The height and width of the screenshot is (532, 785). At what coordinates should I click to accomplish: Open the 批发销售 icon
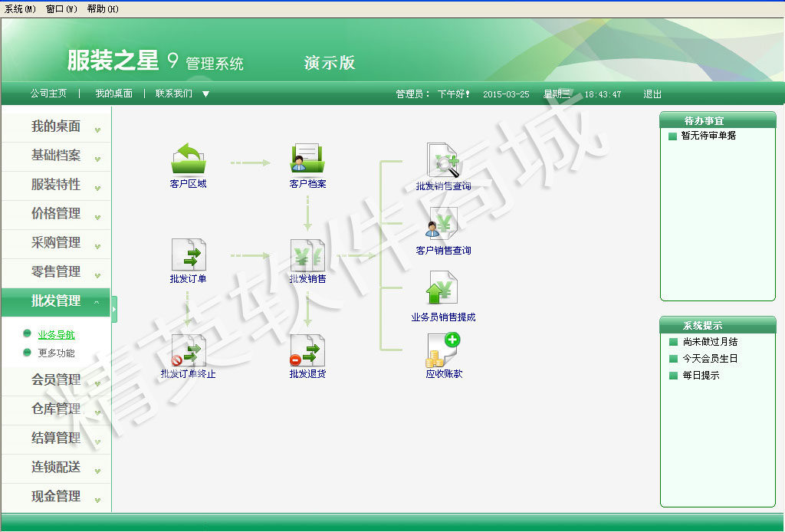click(x=307, y=255)
